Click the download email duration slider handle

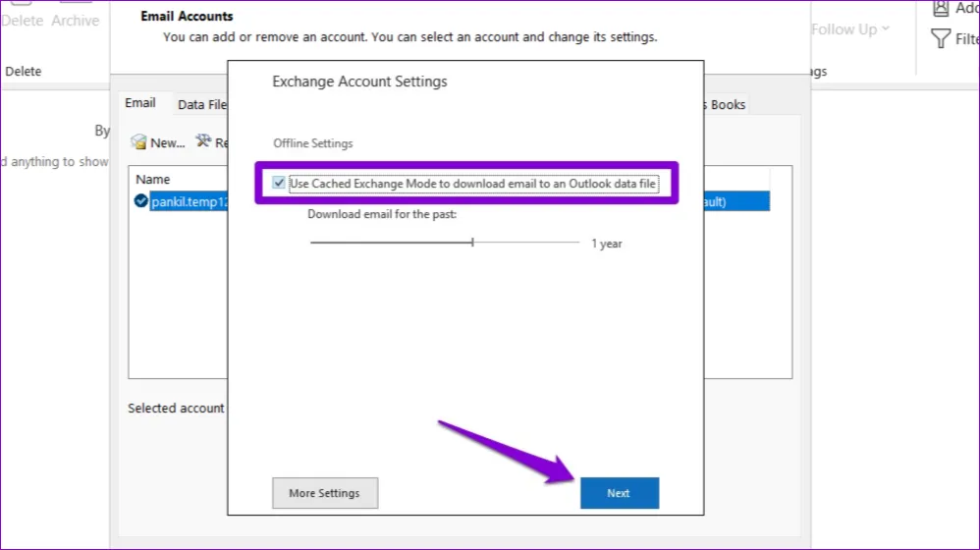473,243
